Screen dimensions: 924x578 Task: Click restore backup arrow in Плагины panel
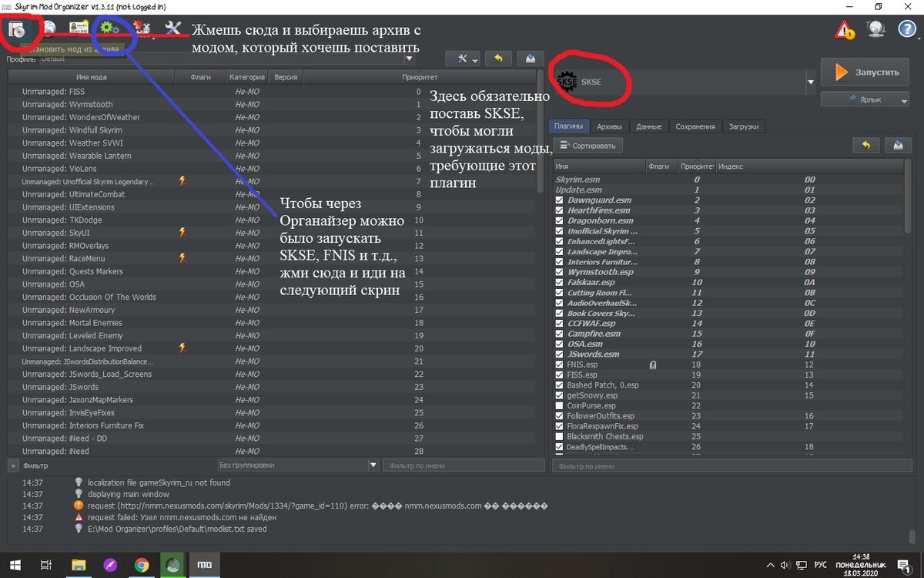tap(866, 145)
